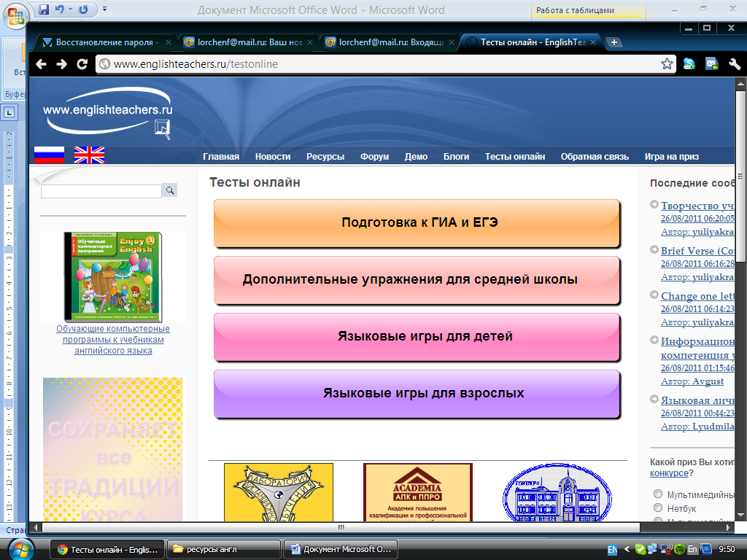Click the page horizontal scrollbar thumb
This screenshot has width=747, height=560.
click(x=341, y=527)
